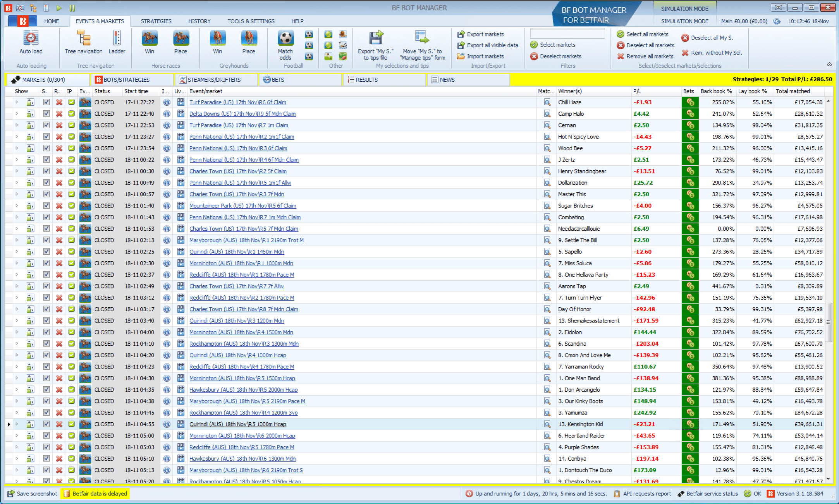Collapse the ribbon with the chevron

[829, 64]
